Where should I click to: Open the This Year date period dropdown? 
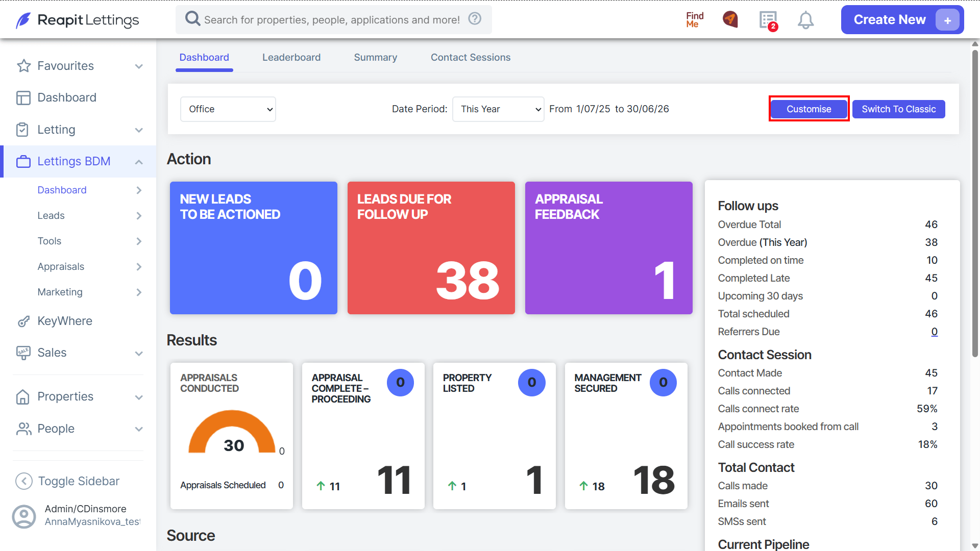click(498, 109)
